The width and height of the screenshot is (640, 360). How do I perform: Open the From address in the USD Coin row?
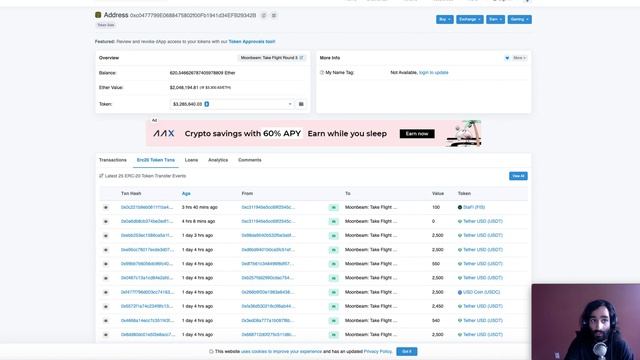click(268, 292)
